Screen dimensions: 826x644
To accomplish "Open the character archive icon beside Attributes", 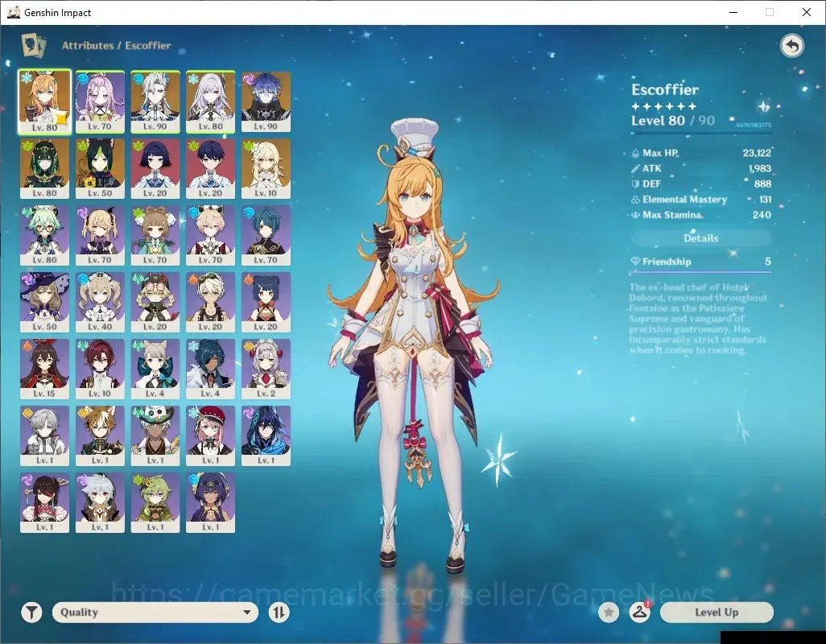I will click(x=33, y=45).
